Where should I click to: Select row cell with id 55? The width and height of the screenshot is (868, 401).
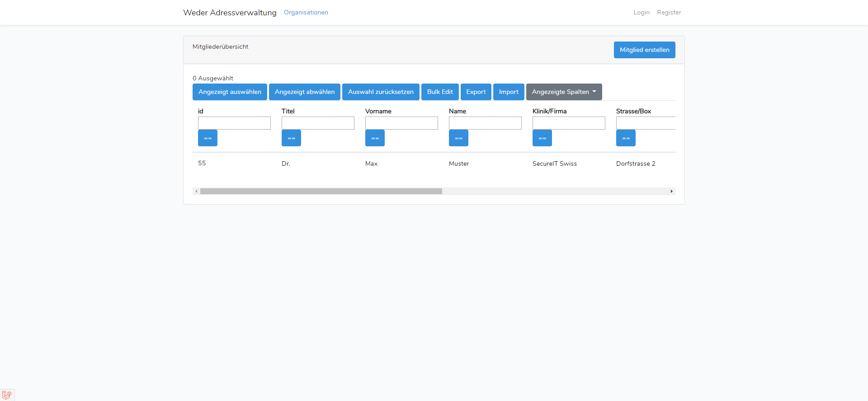click(202, 163)
